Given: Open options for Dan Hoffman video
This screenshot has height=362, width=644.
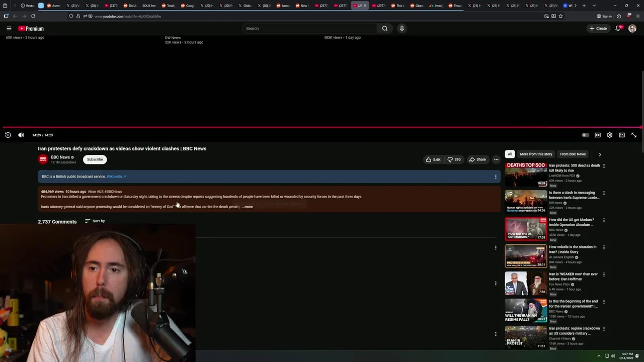Looking at the screenshot, I should (x=604, y=275).
